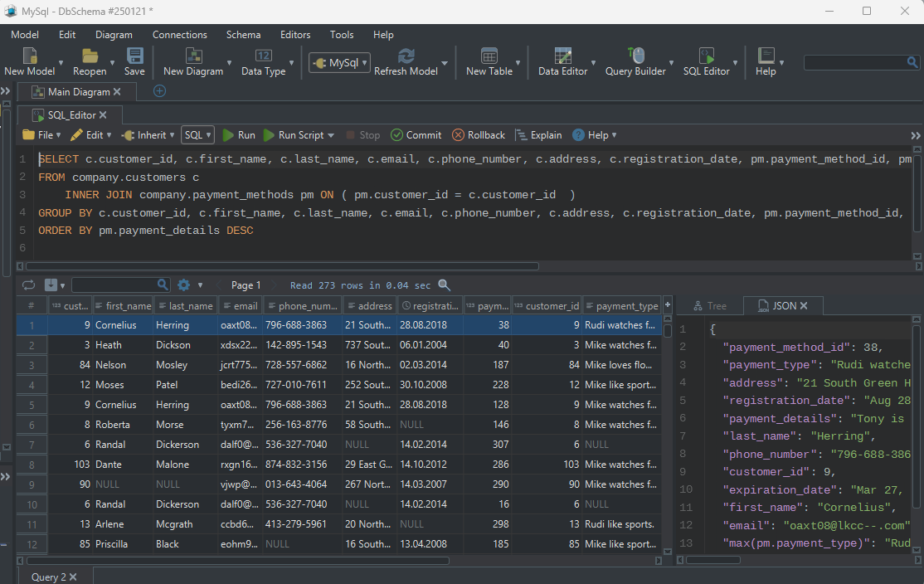The image size is (924, 584).
Task: Open the Edit dropdown in SQL editor
Action: pos(90,135)
